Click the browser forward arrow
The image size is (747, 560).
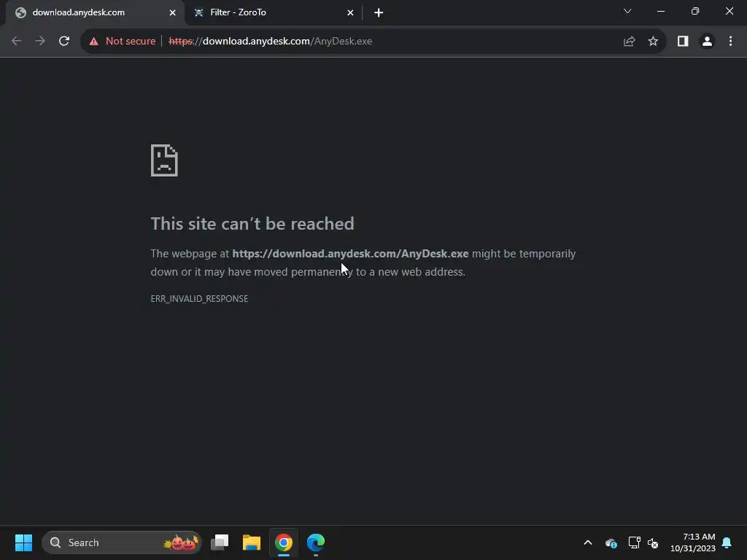pos(40,41)
